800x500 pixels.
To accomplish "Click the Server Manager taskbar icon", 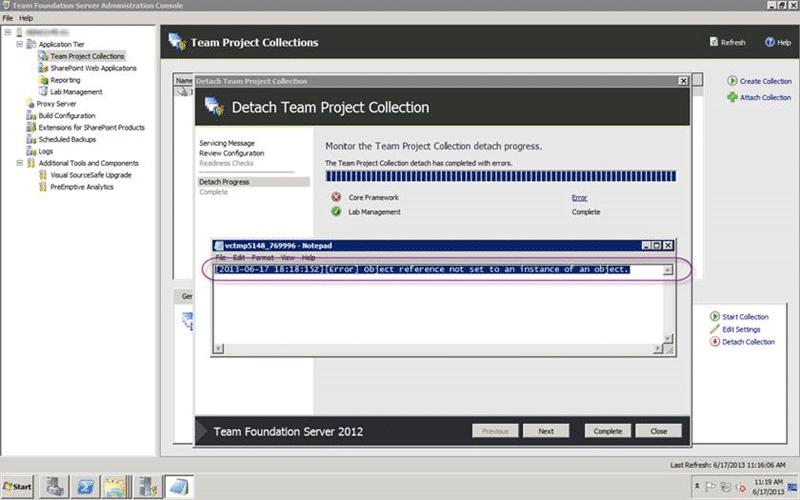I will (x=55, y=487).
